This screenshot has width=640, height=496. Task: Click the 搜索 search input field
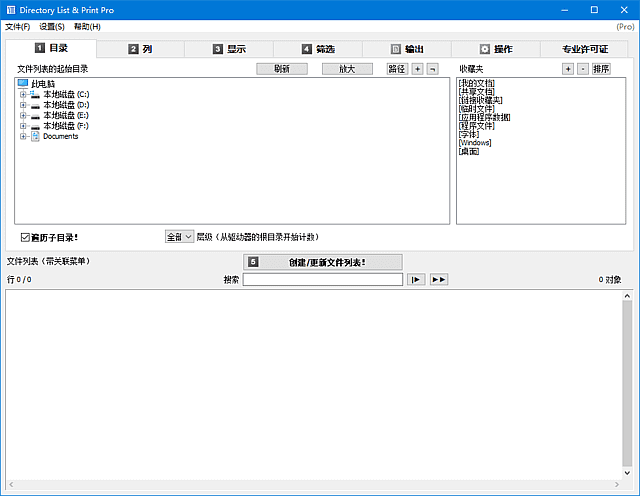(x=322, y=280)
